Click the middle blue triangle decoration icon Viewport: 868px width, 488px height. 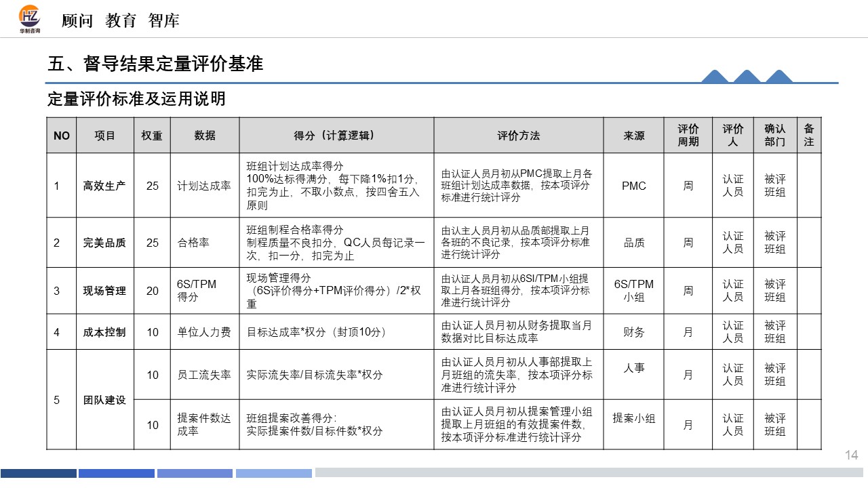[x=746, y=76]
